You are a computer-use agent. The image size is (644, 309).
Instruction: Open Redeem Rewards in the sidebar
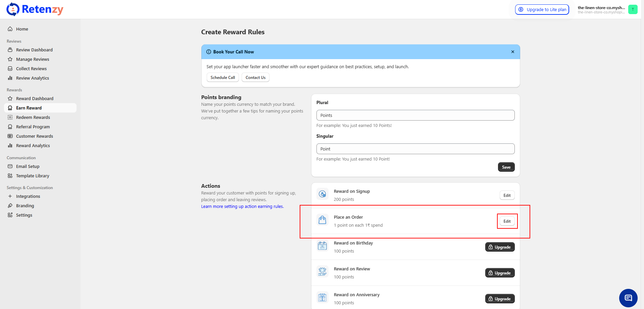pyautogui.click(x=33, y=117)
